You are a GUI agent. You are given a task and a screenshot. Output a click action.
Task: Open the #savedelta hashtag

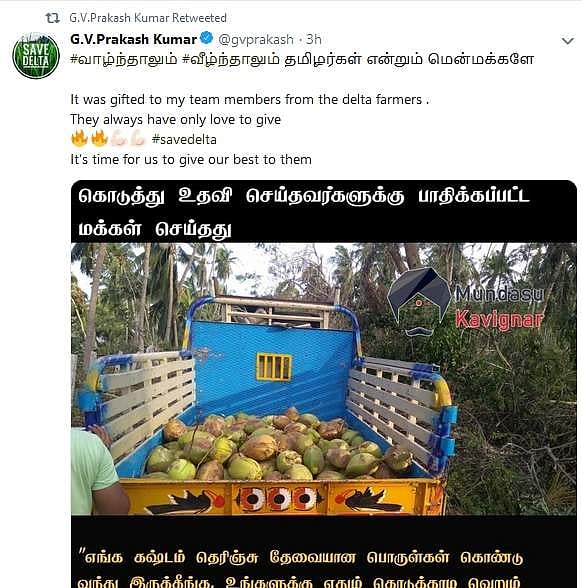coord(184,140)
